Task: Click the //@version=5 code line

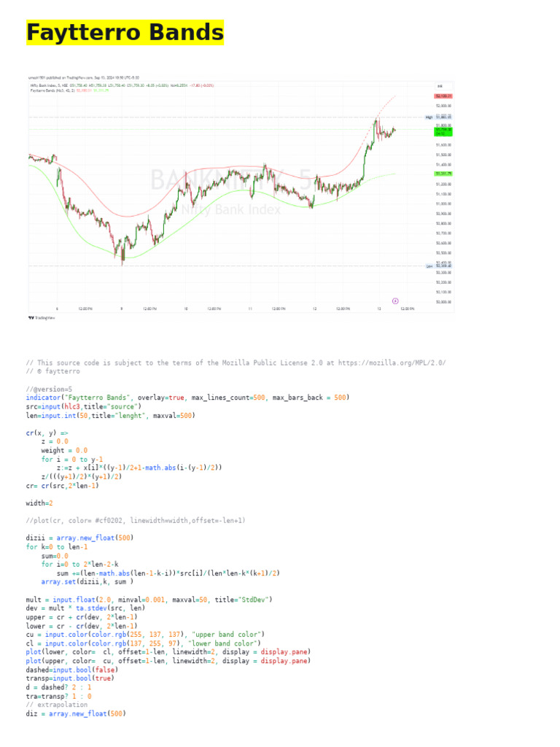Action: pyautogui.click(x=49, y=389)
